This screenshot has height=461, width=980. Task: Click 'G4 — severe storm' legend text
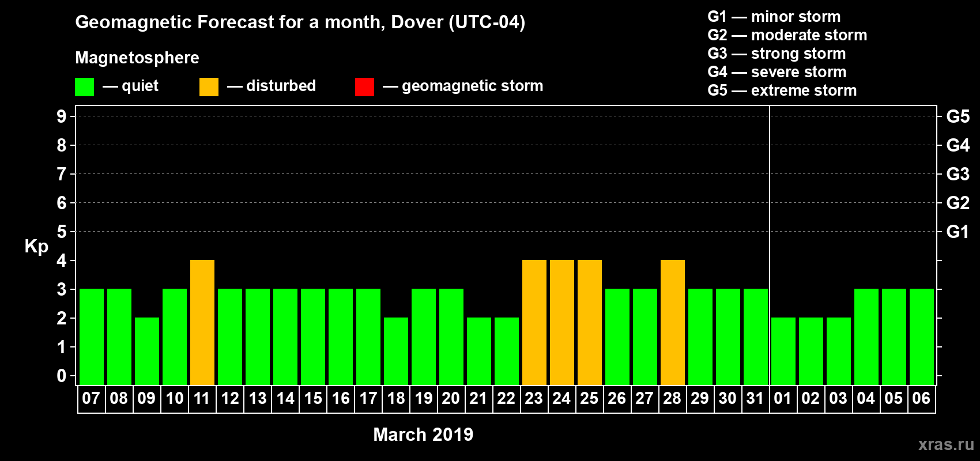point(777,72)
